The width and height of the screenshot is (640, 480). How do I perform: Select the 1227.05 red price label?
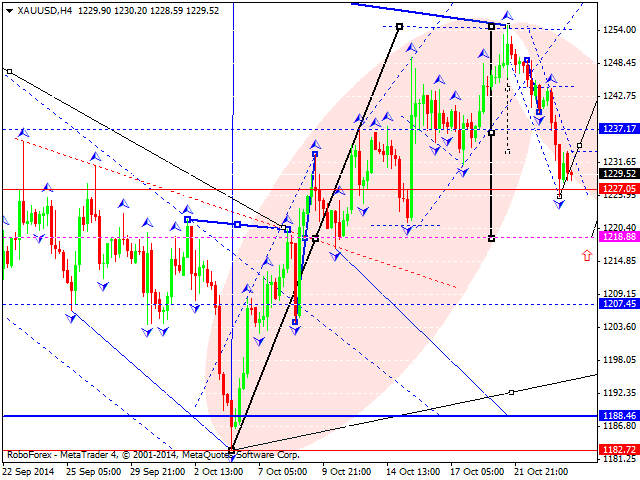(619, 188)
